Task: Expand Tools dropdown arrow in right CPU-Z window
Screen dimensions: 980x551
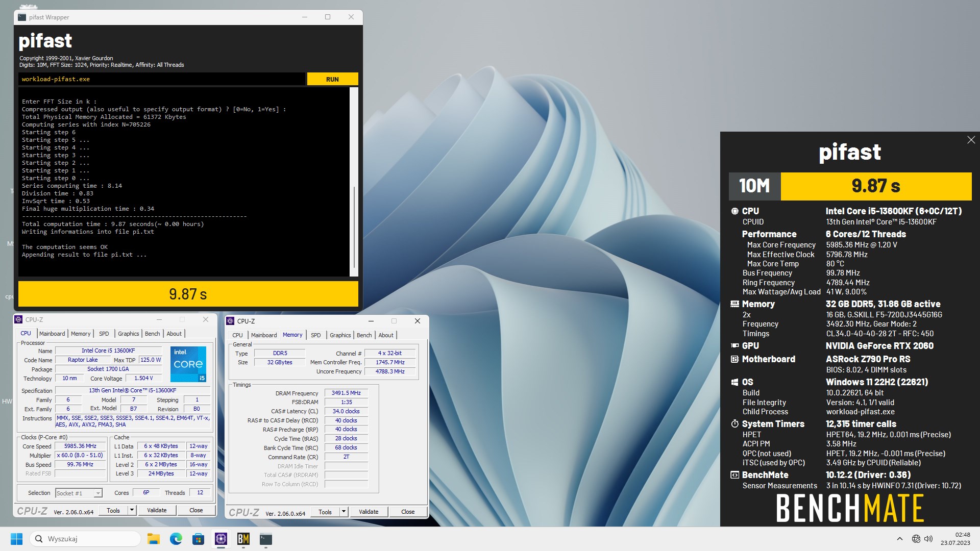Action: point(344,512)
